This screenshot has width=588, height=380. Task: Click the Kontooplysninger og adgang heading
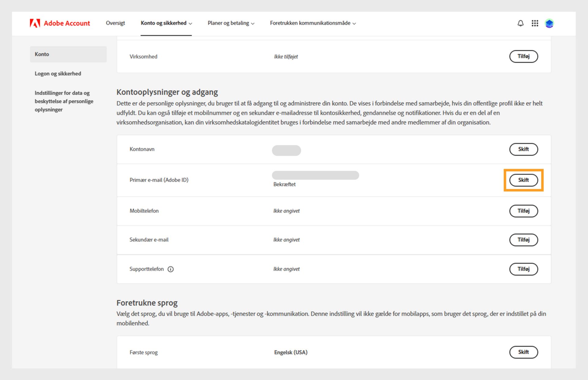[x=167, y=92]
